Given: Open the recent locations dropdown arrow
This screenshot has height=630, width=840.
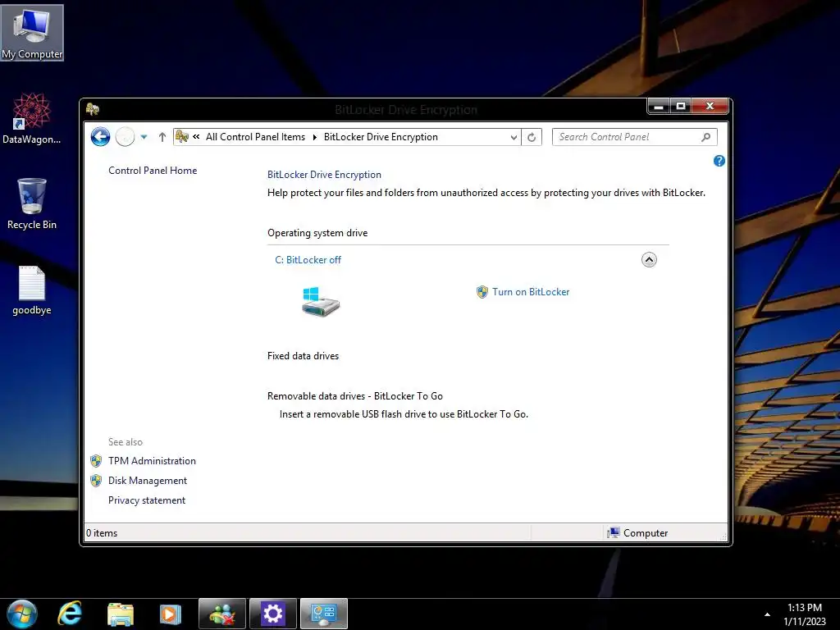Looking at the screenshot, I should coord(144,137).
